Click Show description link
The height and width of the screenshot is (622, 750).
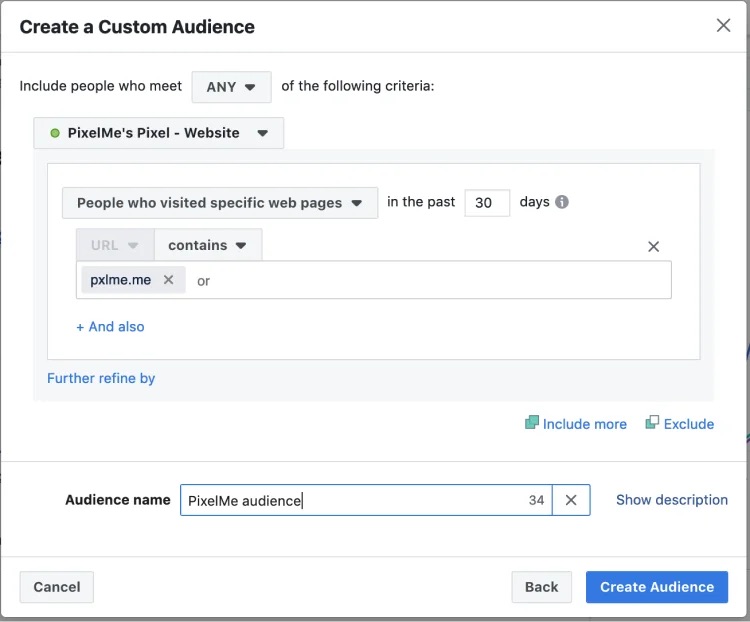click(x=671, y=500)
